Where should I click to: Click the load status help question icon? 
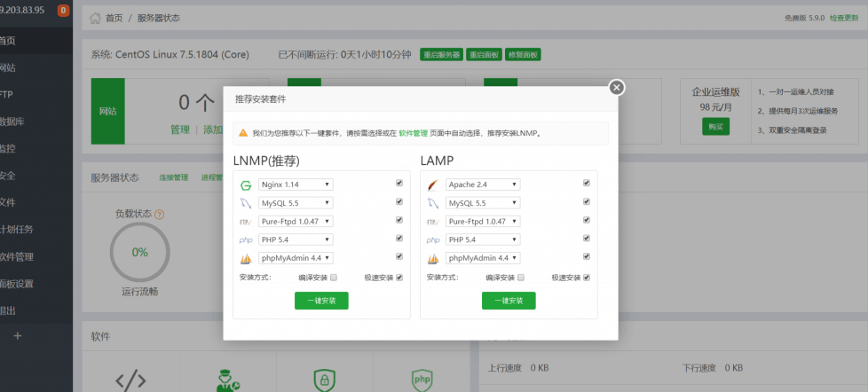coord(160,214)
